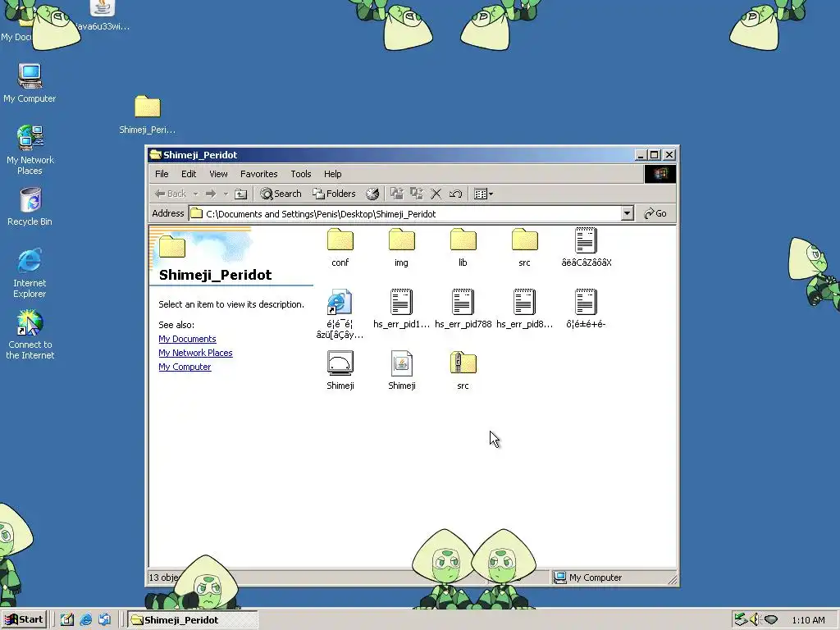The width and height of the screenshot is (840, 630).
Task: Toggle the Folders pane in the toolbar
Action: (335, 194)
